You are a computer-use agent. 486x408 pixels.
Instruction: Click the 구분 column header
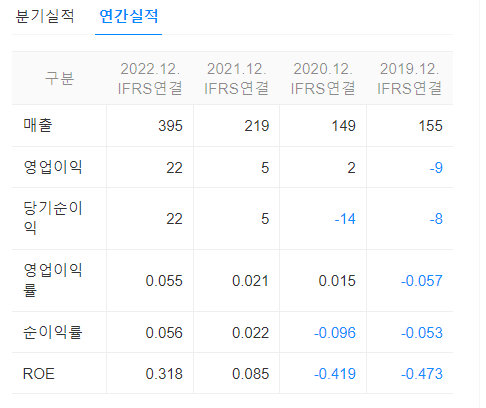click(59, 78)
